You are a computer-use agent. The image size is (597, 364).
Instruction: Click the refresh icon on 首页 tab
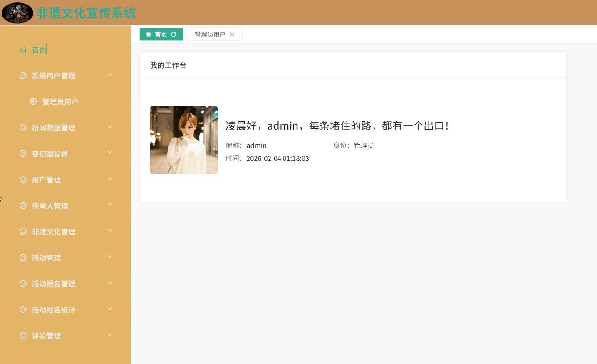(x=173, y=34)
